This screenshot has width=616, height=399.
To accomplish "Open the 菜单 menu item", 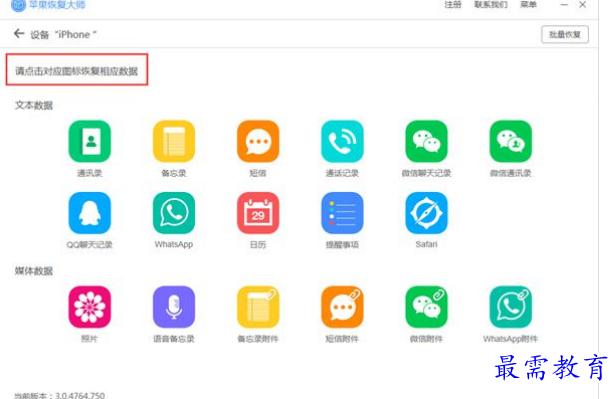I will pos(528,5).
